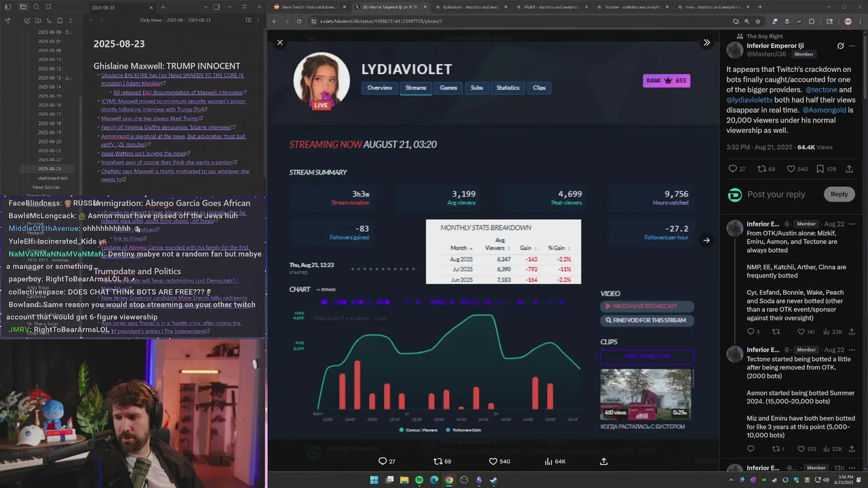Open Obsidian note more options menu

[x=259, y=20]
